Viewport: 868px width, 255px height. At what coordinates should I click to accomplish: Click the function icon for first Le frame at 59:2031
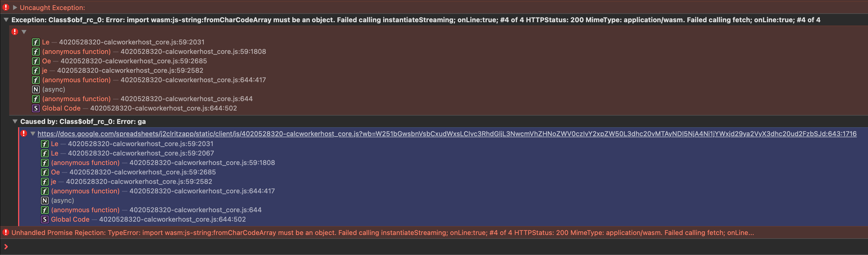click(36, 42)
